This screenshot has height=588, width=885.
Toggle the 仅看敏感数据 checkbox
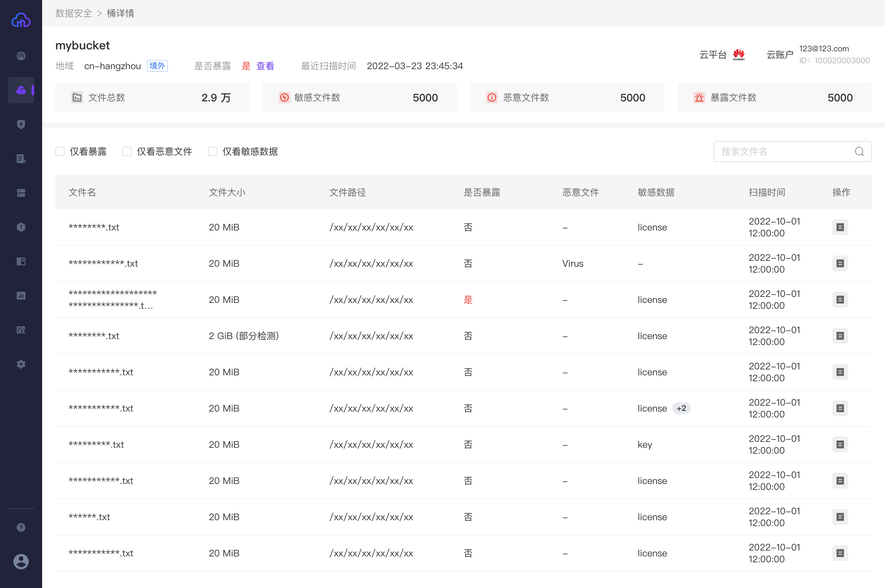click(213, 151)
